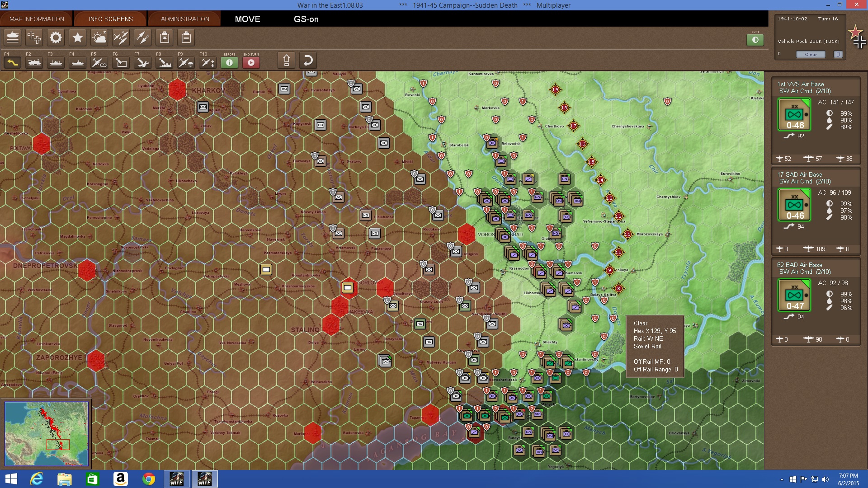Click the Soviet star and cross emblem
868x488 pixels.
pos(858,37)
